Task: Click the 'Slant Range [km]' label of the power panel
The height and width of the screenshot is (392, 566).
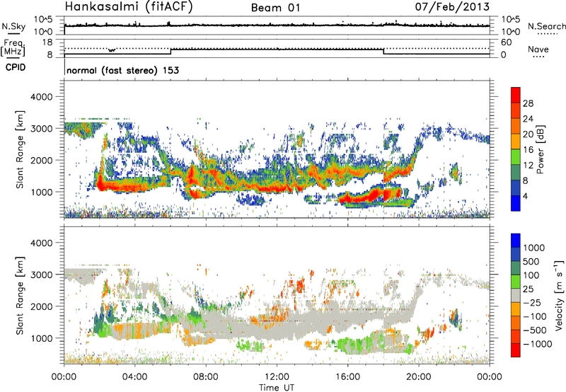Action: pos(20,149)
